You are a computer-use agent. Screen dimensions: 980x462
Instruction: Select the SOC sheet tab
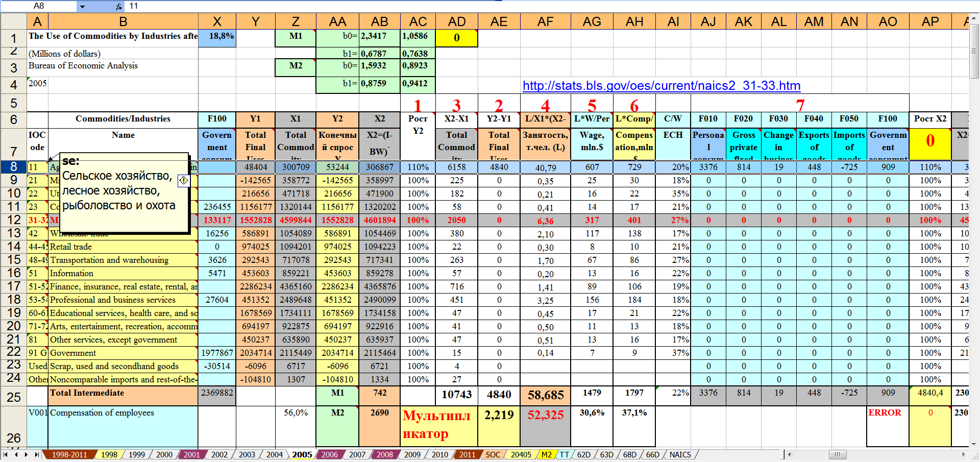pyautogui.click(x=493, y=454)
